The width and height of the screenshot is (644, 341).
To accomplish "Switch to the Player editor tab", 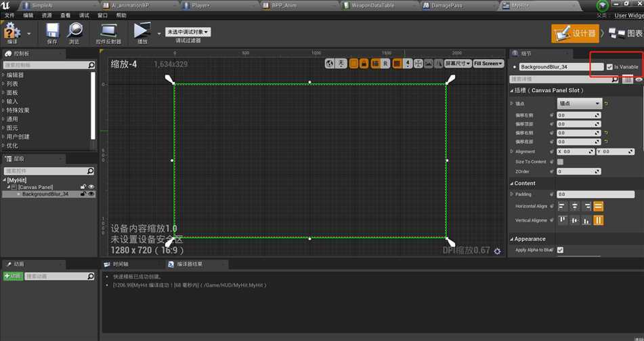I will click(x=219, y=5).
